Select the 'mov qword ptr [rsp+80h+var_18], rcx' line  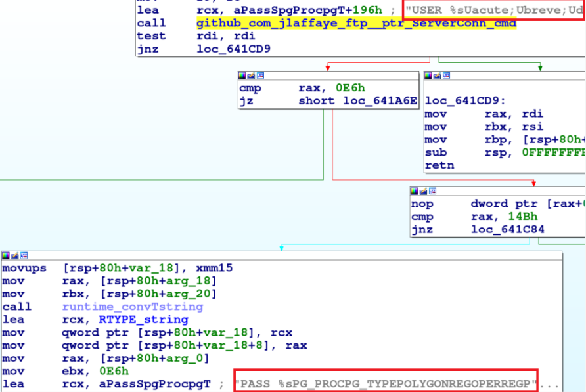(147, 333)
